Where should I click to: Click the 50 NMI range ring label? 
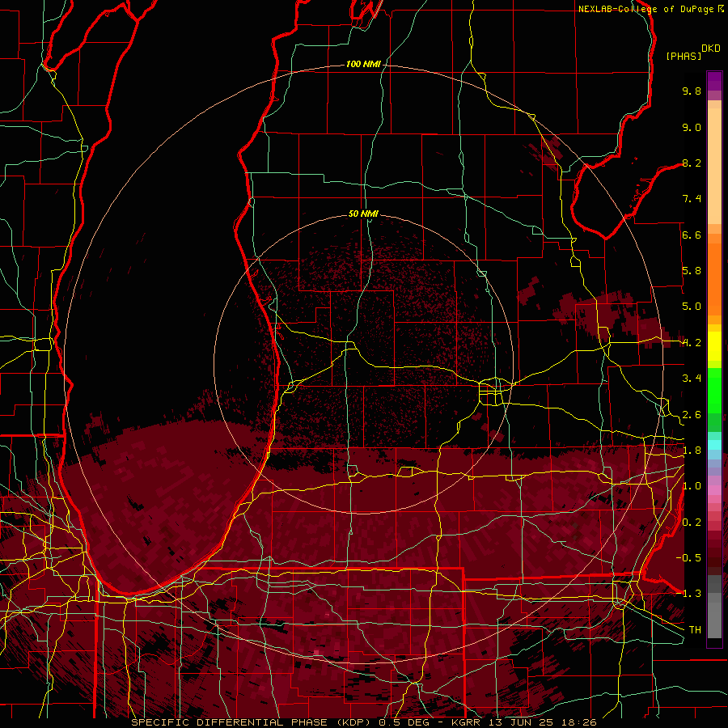363,214
